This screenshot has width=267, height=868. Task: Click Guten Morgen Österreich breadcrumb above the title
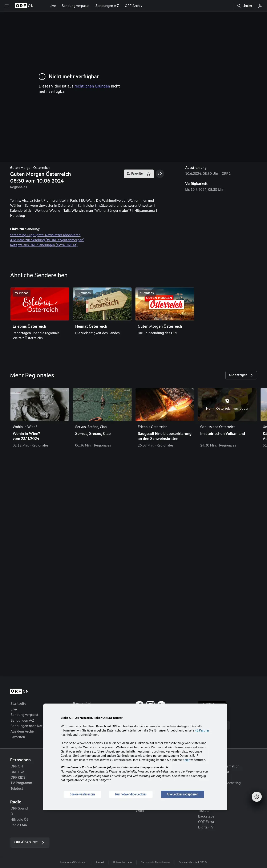tap(30, 167)
